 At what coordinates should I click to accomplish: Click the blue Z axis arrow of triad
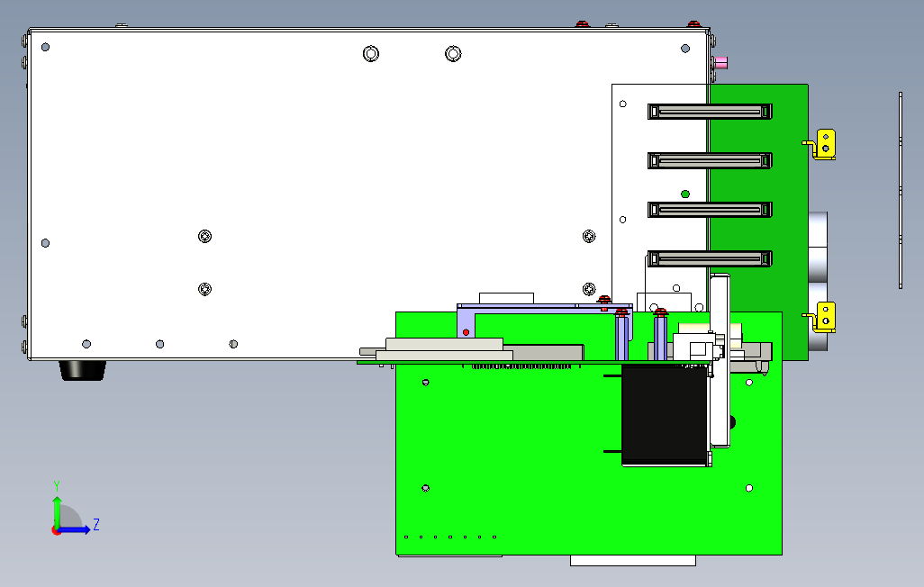(x=75, y=530)
